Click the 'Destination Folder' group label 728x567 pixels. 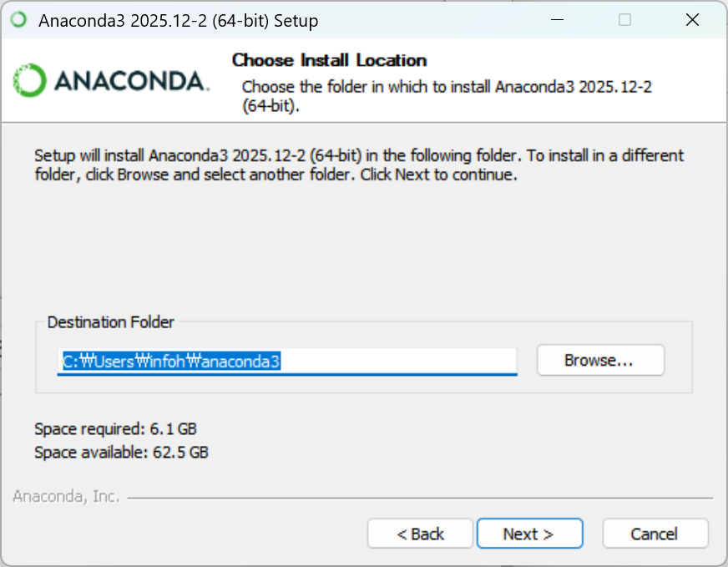111,322
